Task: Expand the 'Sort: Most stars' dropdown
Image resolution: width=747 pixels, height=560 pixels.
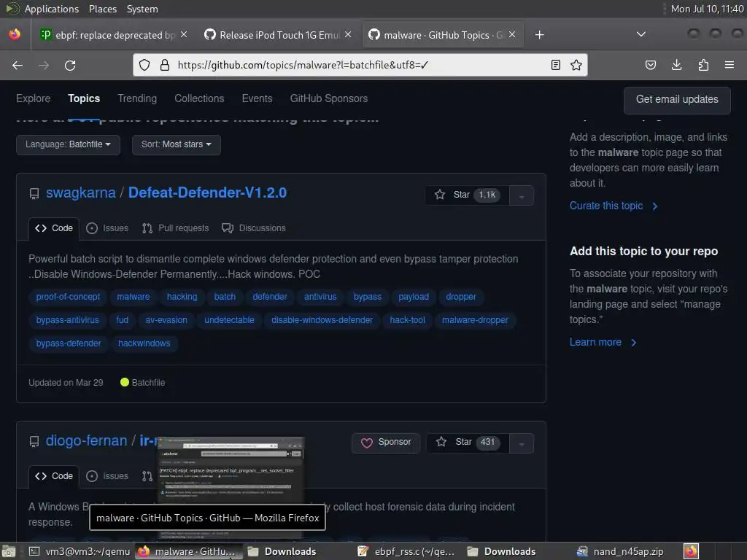Action: pos(177,144)
